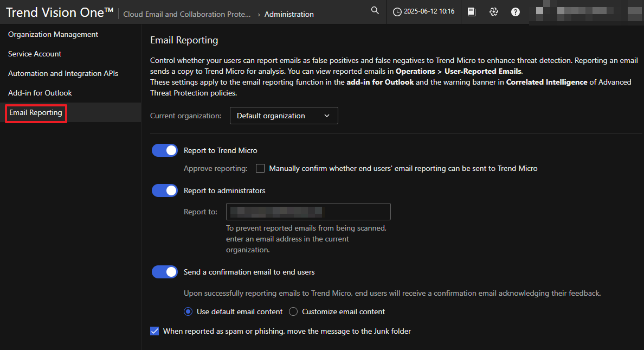Open Automation and Integration APIs page
The height and width of the screenshot is (350, 644).
(63, 73)
